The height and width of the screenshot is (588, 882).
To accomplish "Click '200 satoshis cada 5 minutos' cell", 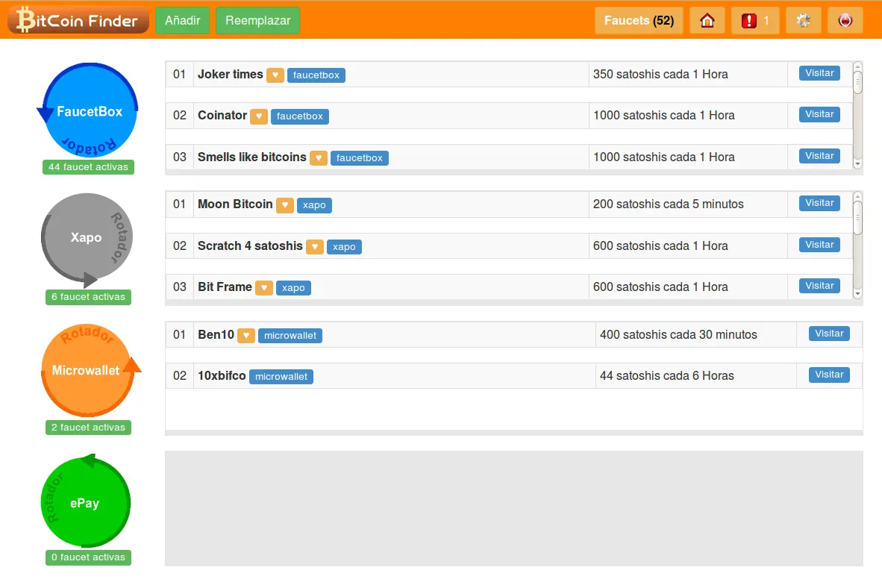I will tap(688, 204).
